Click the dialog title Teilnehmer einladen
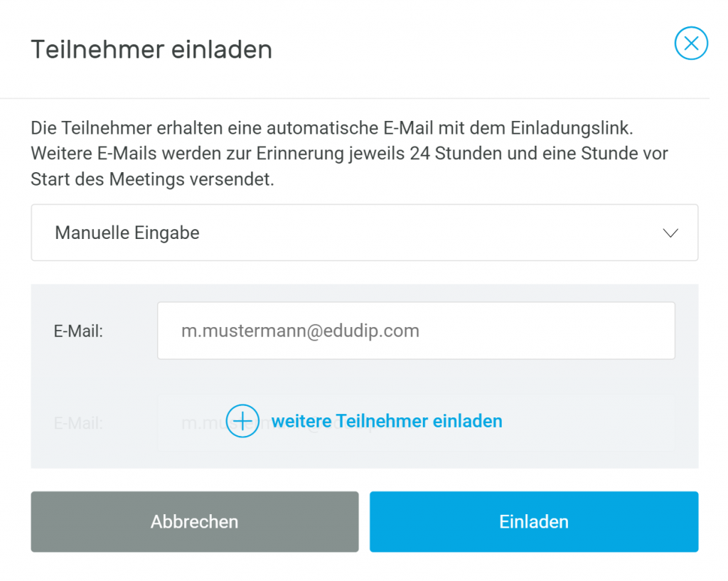Screen dimensions: 728x581 tap(151, 49)
